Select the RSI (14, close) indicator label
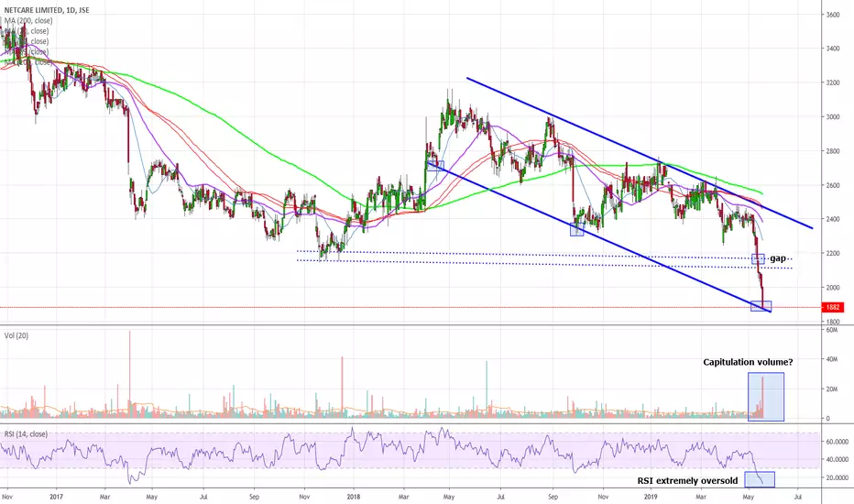 coord(26,434)
